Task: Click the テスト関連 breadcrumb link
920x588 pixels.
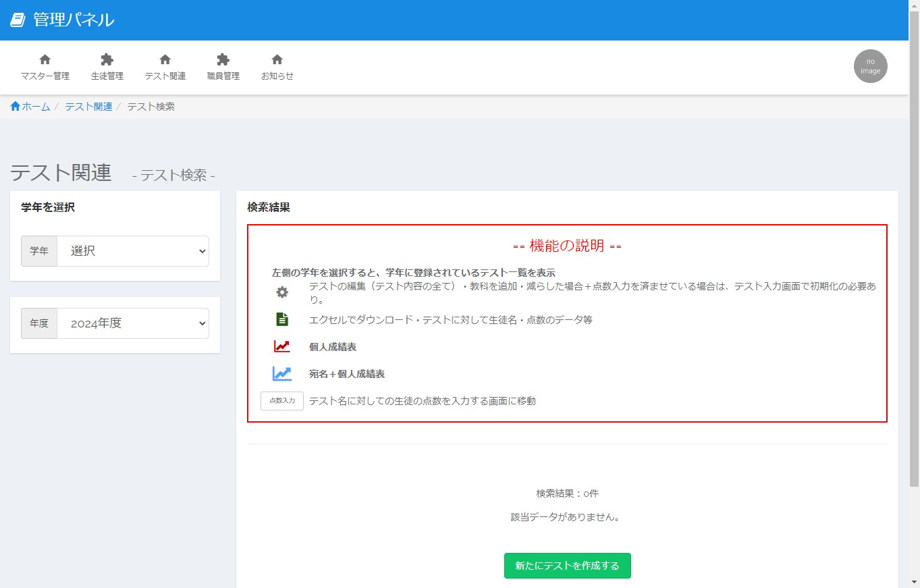Action: 88,107
